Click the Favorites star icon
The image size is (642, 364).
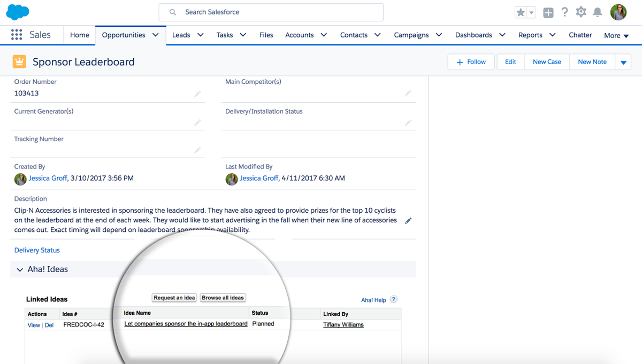pyautogui.click(x=521, y=12)
